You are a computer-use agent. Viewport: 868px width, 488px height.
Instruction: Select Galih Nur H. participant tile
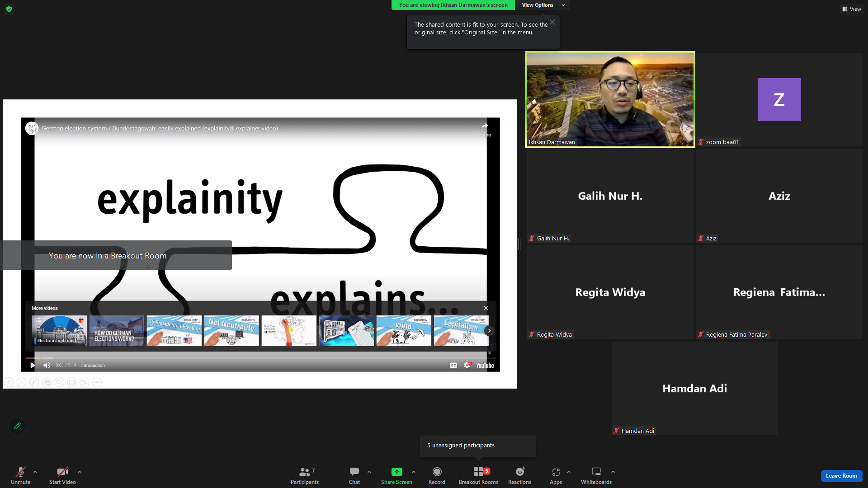pos(610,196)
